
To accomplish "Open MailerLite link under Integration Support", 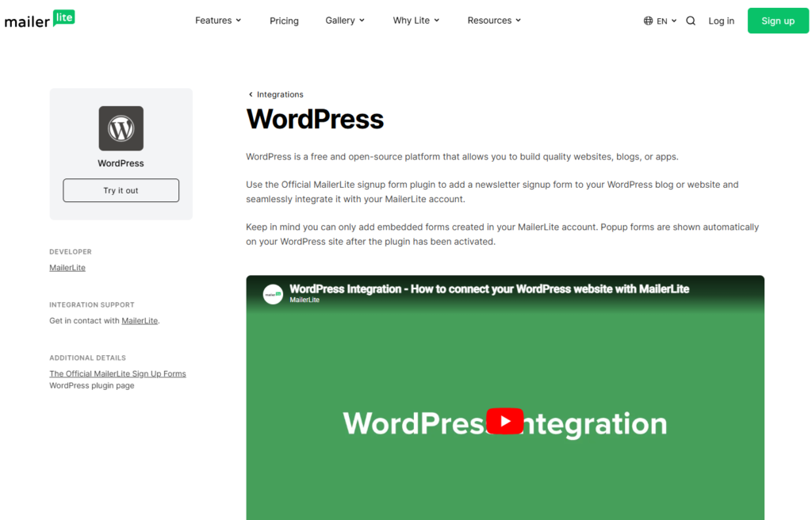I will [x=140, y=320].
